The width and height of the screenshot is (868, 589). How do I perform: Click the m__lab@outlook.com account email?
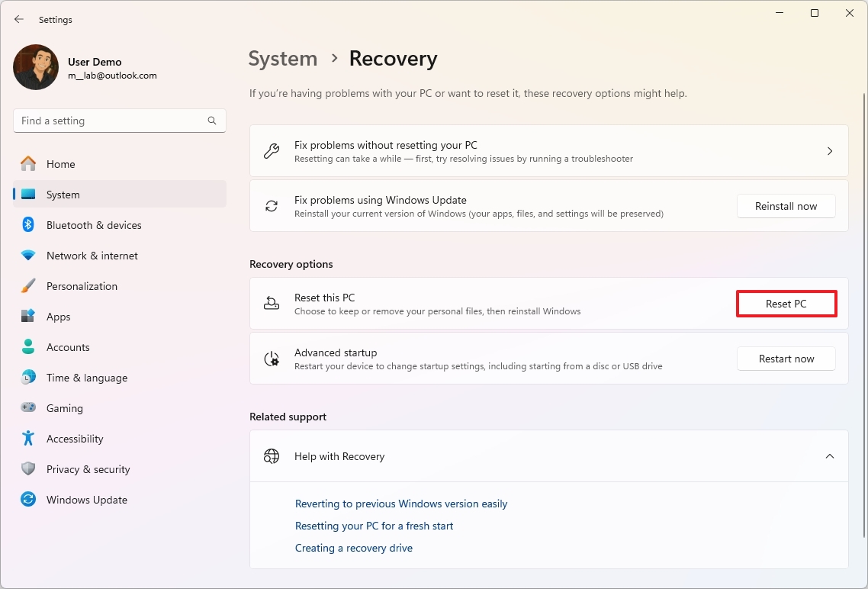click(112, 76)
